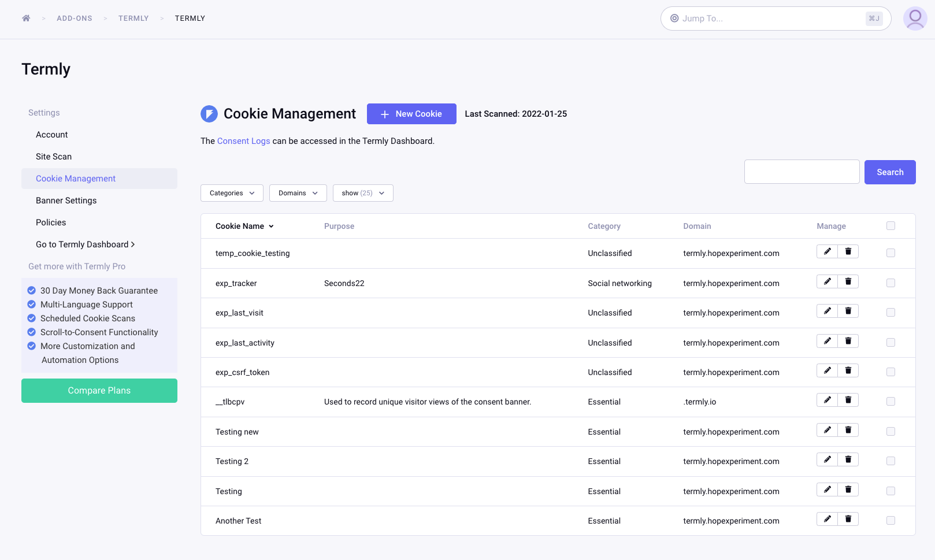
Task: Click the Purpose column header
Action: [x=339, y=226]
